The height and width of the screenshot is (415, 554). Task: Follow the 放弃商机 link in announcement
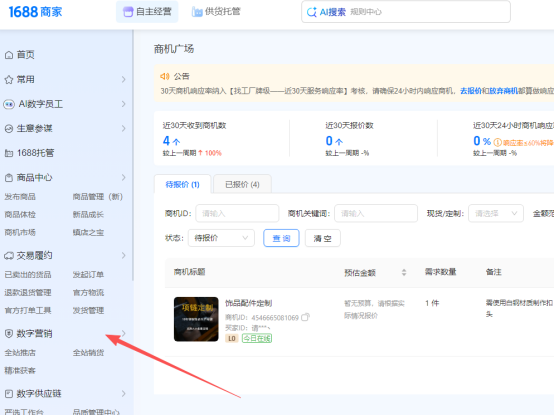pyautogui.click(x=503, y=91)
